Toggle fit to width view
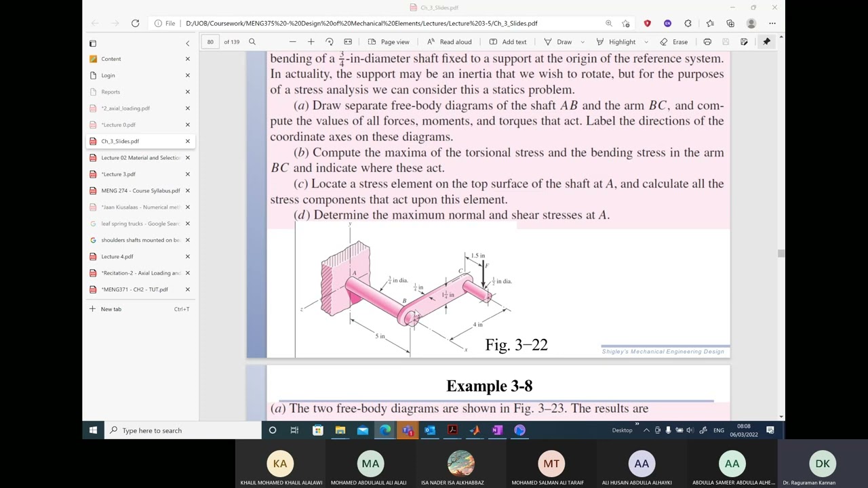Viewport: 868px width, 488px height. pos(348,42)
